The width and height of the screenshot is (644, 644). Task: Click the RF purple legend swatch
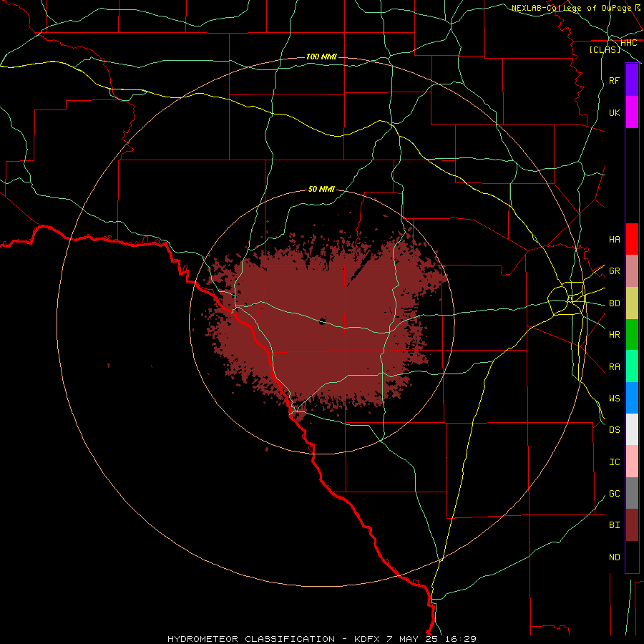[x=632, y=80]
